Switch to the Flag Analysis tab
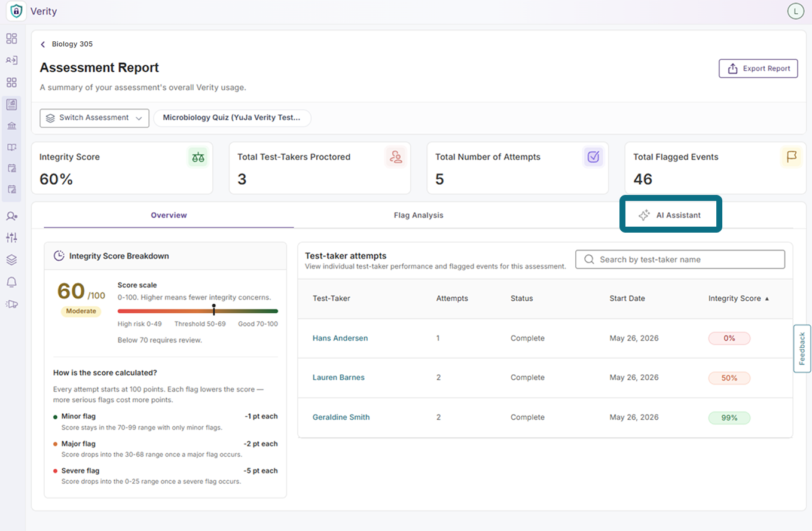The width and height of the screenshot is (812, 531). click(x=419, y=215)
